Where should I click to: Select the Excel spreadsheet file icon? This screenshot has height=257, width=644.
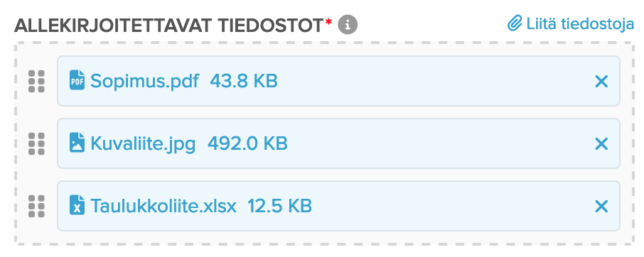pos(77,205)
